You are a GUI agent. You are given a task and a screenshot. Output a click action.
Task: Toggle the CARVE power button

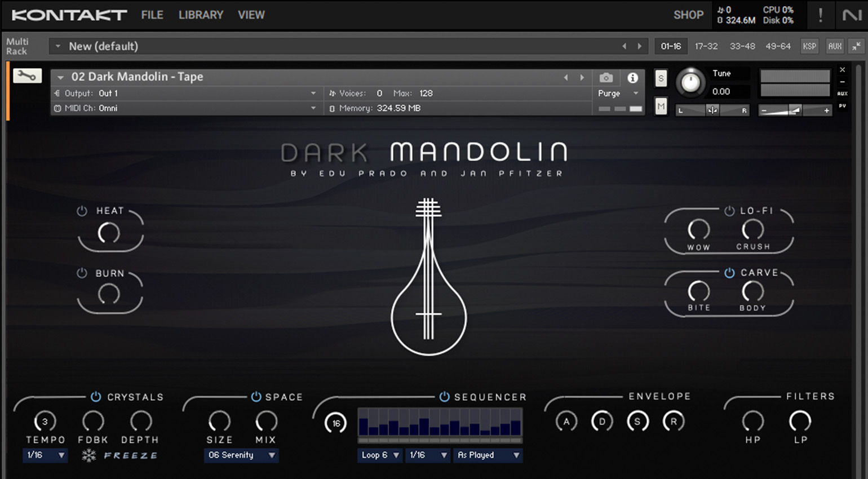click(x=729, y=273)
